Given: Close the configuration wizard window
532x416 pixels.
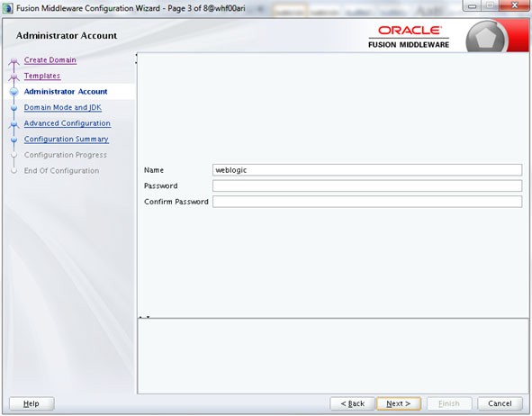Looking at the screenshot, I should [514, 5].
